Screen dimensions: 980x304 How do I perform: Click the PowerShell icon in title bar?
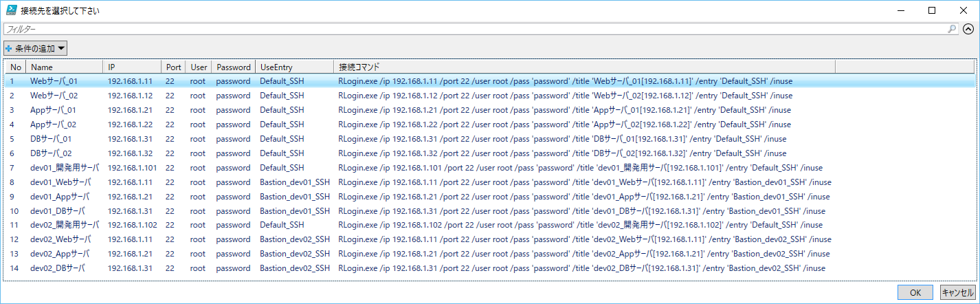click(x=12, y=10)
